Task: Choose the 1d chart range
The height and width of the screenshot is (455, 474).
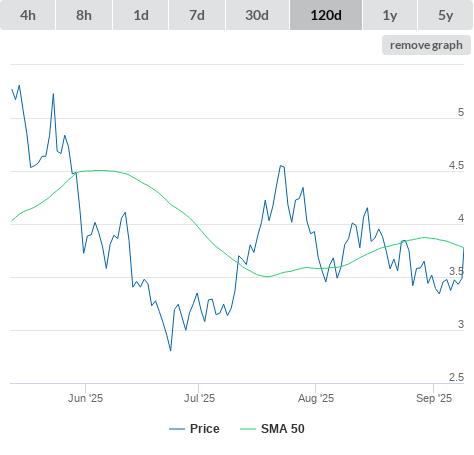Action: pyautogui.click(x=141, y=15)
